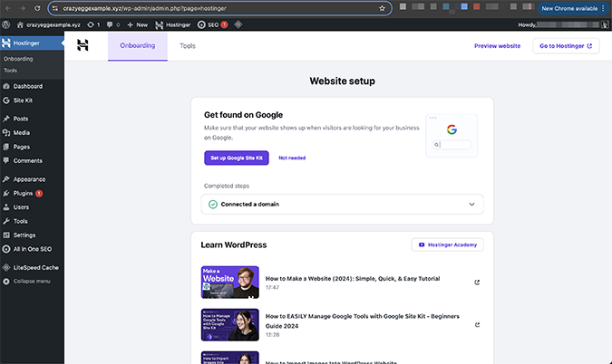Click the Not needed link
The image size is (612, 364).
pos(292,158)
